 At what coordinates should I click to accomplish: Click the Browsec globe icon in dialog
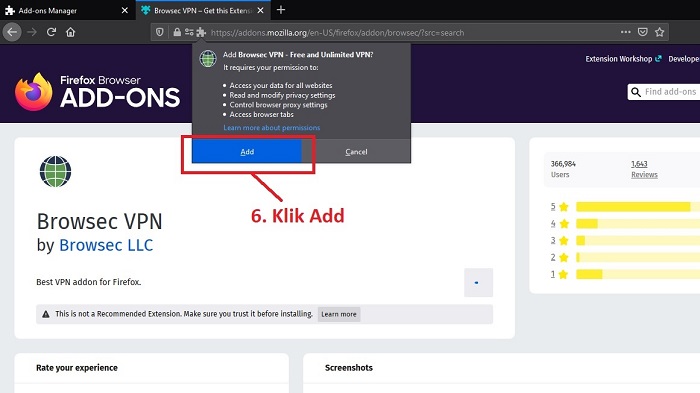tap(208, 59)
